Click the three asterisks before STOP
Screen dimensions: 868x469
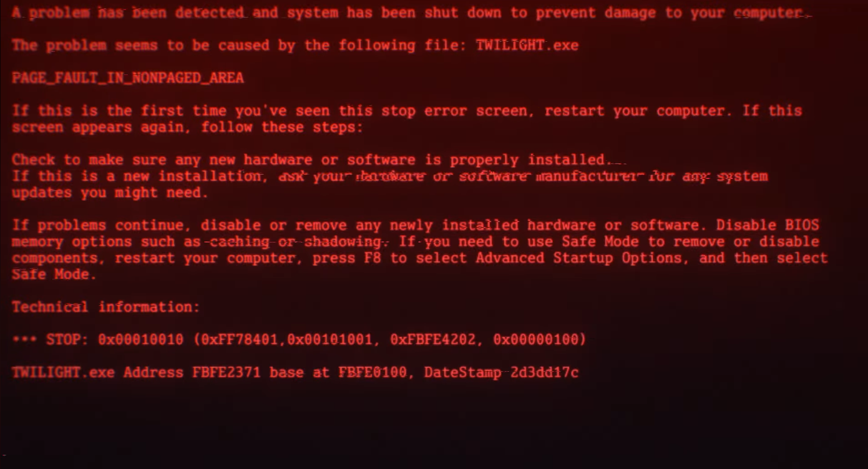(x=24, y=339)
